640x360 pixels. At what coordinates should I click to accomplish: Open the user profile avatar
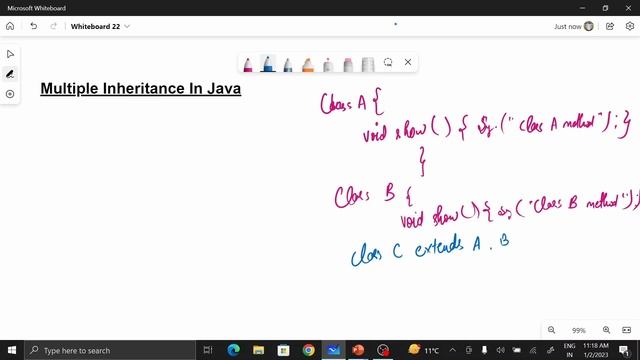tap(589, 26)
